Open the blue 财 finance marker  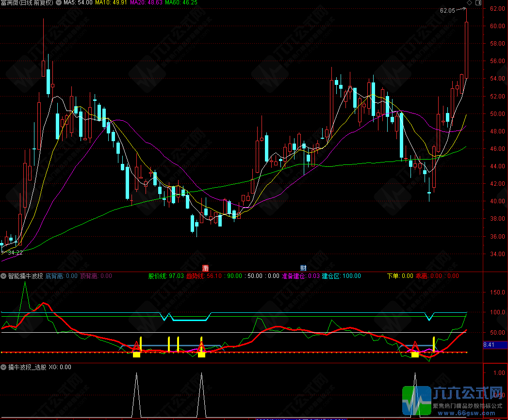click(303, 268)
